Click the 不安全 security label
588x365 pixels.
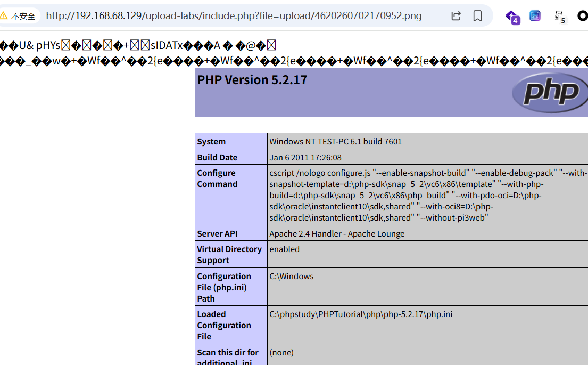[23, 16]
